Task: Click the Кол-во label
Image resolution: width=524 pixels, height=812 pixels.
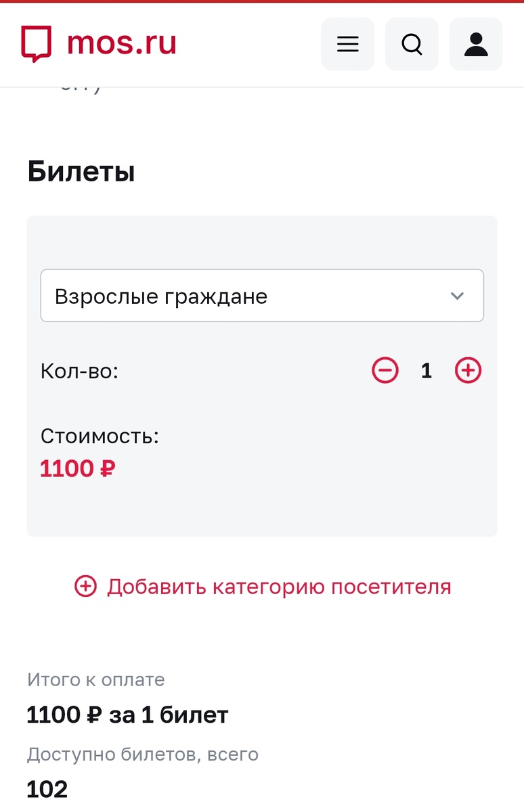Action: click(x=80, y=370)
